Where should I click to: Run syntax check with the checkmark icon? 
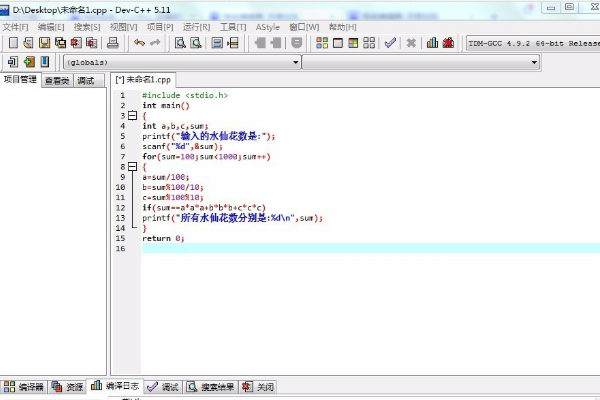pos(390,42)
